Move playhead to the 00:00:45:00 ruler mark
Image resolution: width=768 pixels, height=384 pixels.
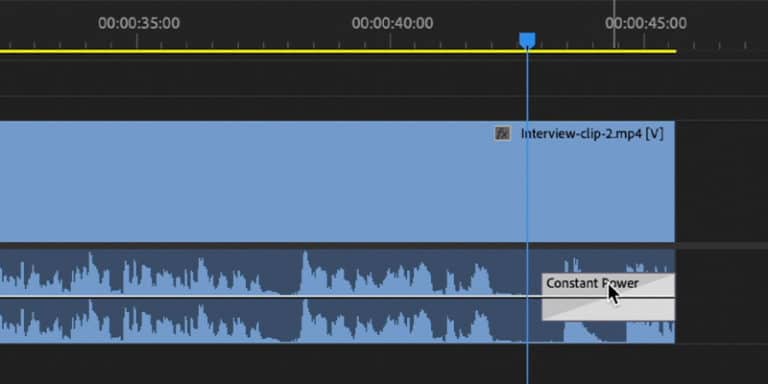tap(646, 23)
